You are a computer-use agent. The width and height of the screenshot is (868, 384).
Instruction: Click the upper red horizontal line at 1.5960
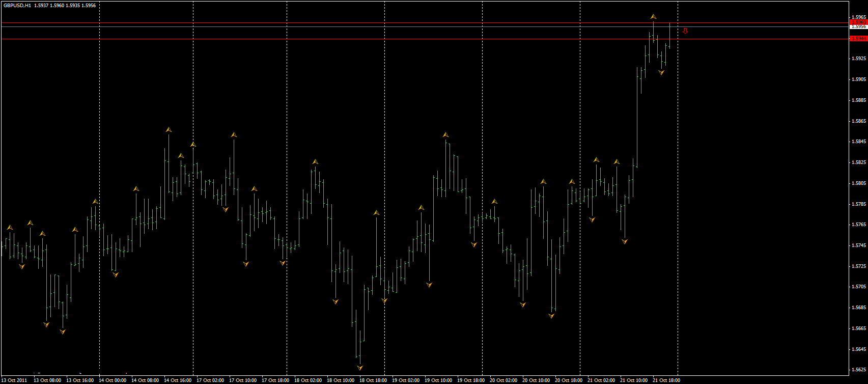[x=425, y=23]
